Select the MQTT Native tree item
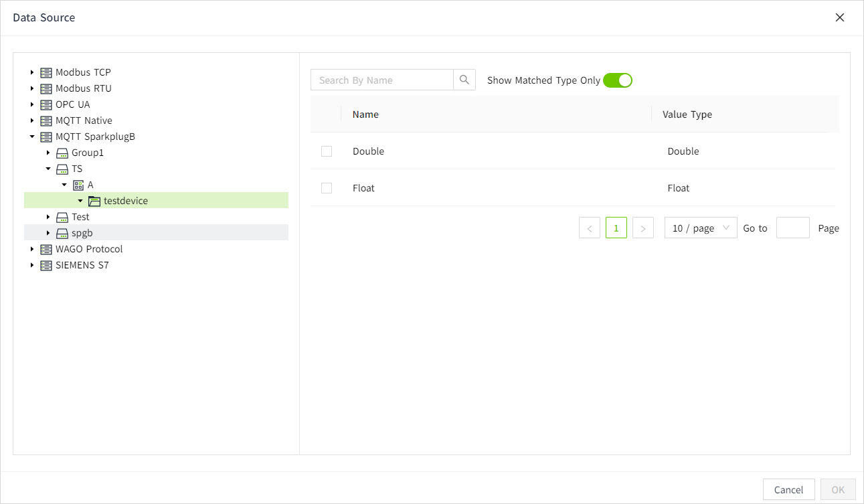Screen dimensions: 864x504 point(84,120)
